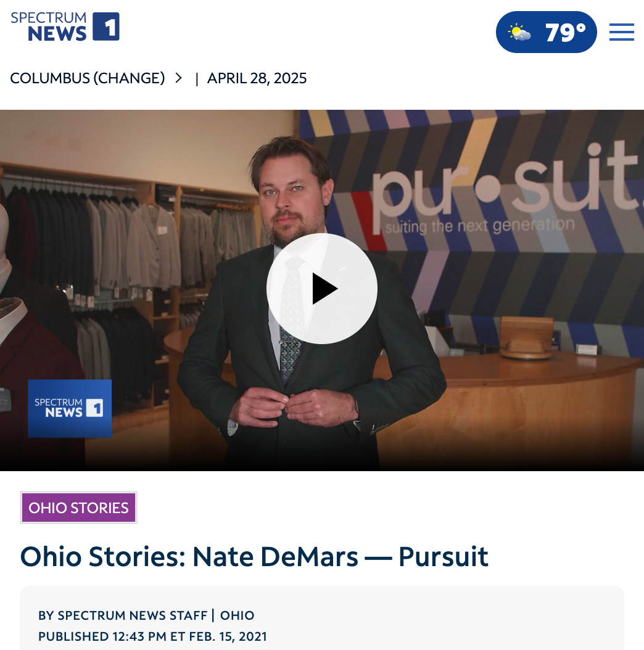644x650 pixels.
Task: Play the Nate DeMars video
Action: tap(322, 289)
